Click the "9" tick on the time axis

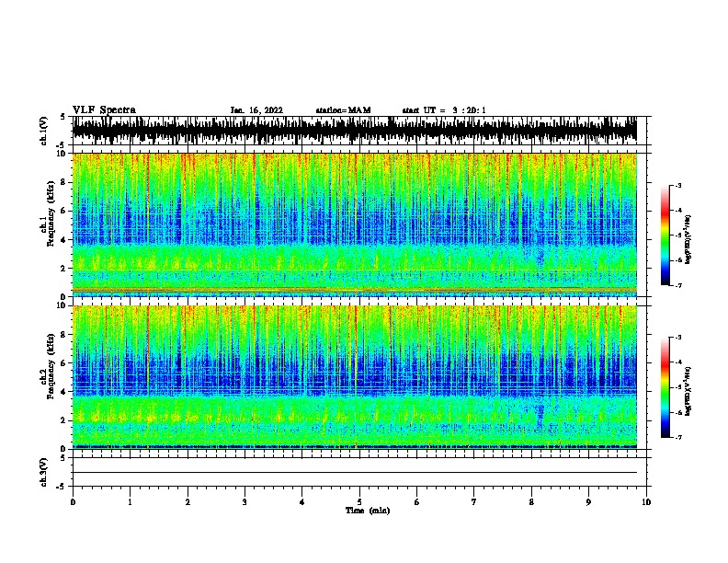(588, 502)
